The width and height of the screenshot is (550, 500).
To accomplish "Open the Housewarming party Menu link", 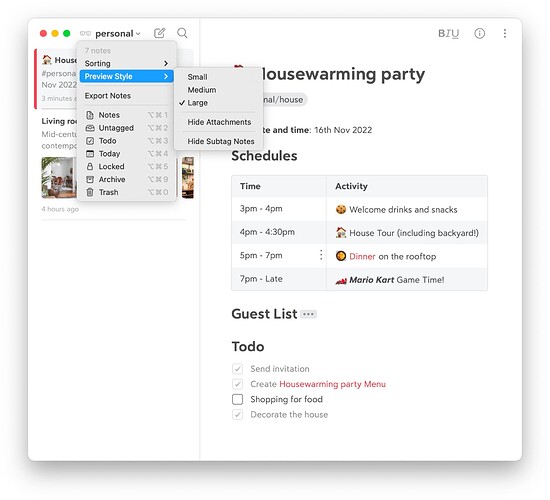I will click(x=332, y=384).
